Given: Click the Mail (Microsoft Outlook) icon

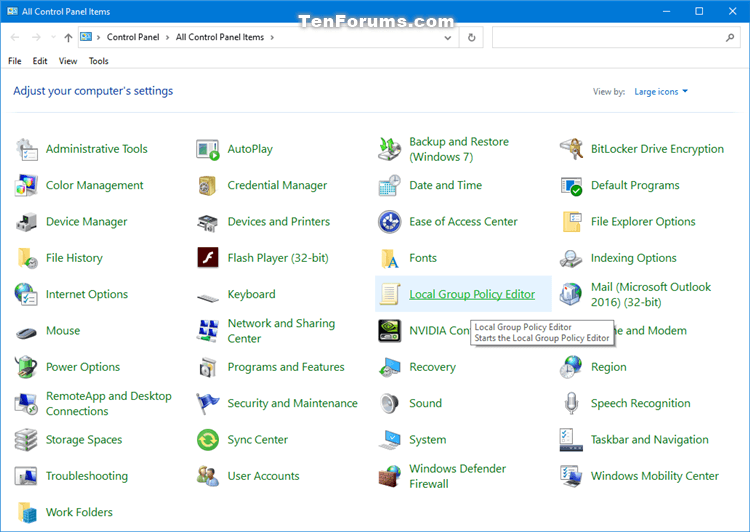Looking at the screenshot, I should (571, 294).
